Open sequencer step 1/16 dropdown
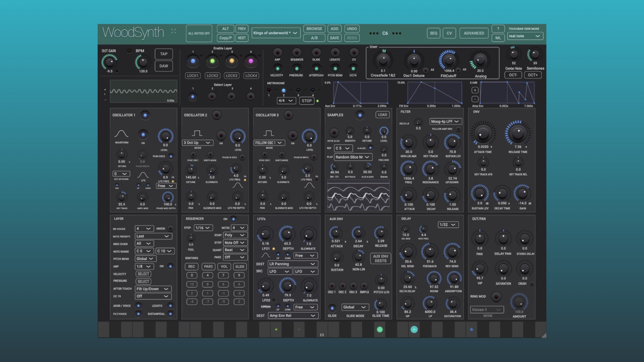The height and width of the screenshot is (362, 644). [x=204, y=228]
